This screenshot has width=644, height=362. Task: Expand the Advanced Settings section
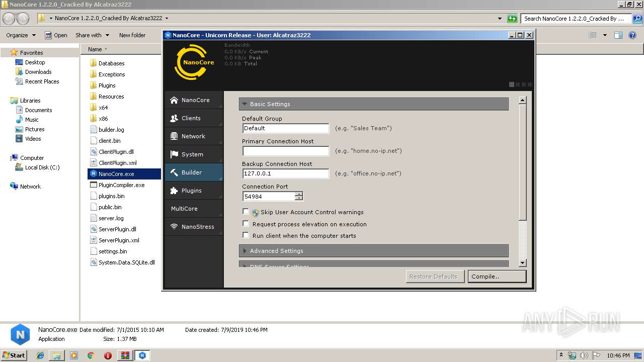click(x=374, y=251)
